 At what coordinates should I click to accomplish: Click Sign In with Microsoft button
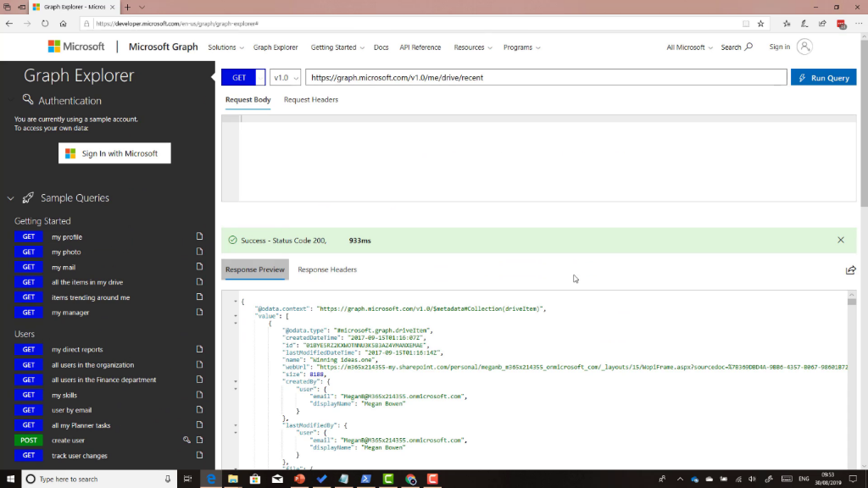(x=114, y=153)
